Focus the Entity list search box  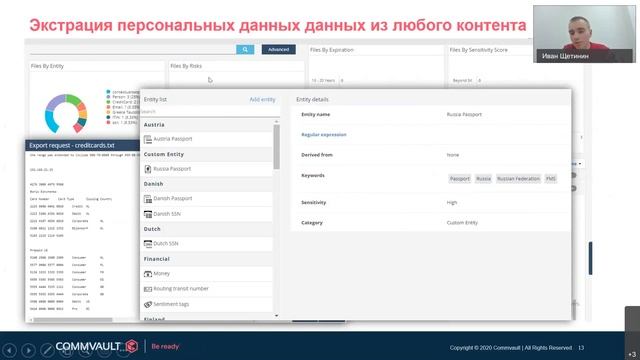pos(209,112)
